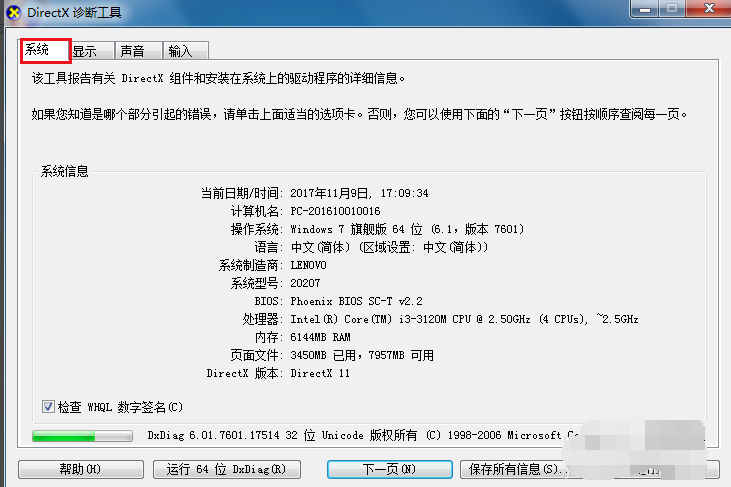The height and width of the screenshot is (487, 731).
Task: Click the 页面文件 label
Action: 256,355
